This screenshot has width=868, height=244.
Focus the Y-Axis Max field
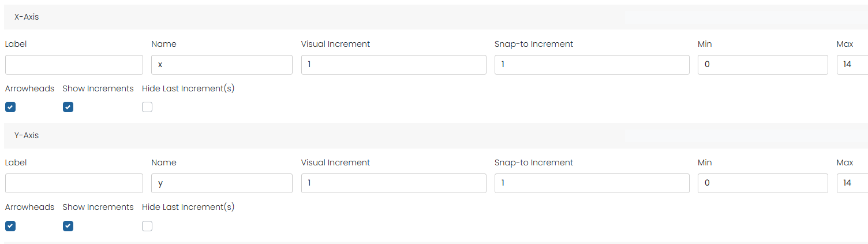(853, 183)
